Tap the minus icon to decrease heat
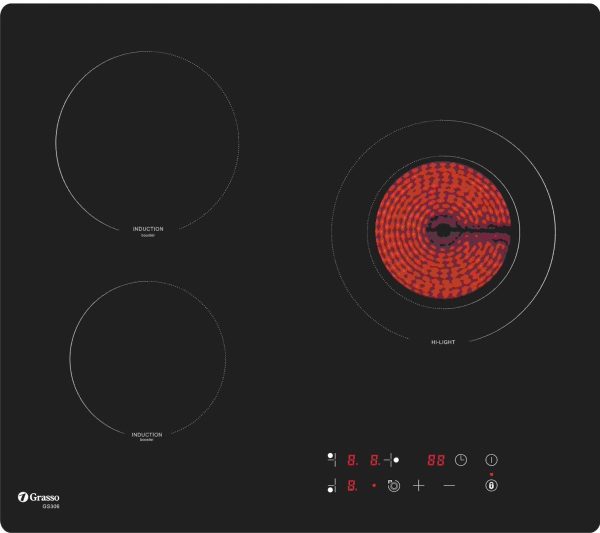The width and height of the screenshot is (600, 533). click(x=449, y=486)
